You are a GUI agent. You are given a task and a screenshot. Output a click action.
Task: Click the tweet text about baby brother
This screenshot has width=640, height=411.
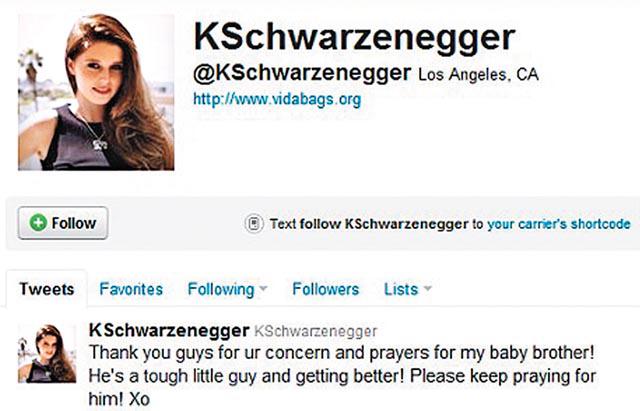(x=342, y=375)
